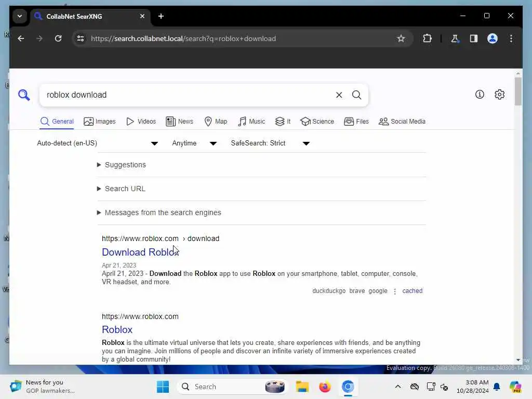Click the taskbar Search box
532x399 pixels.
232,387
